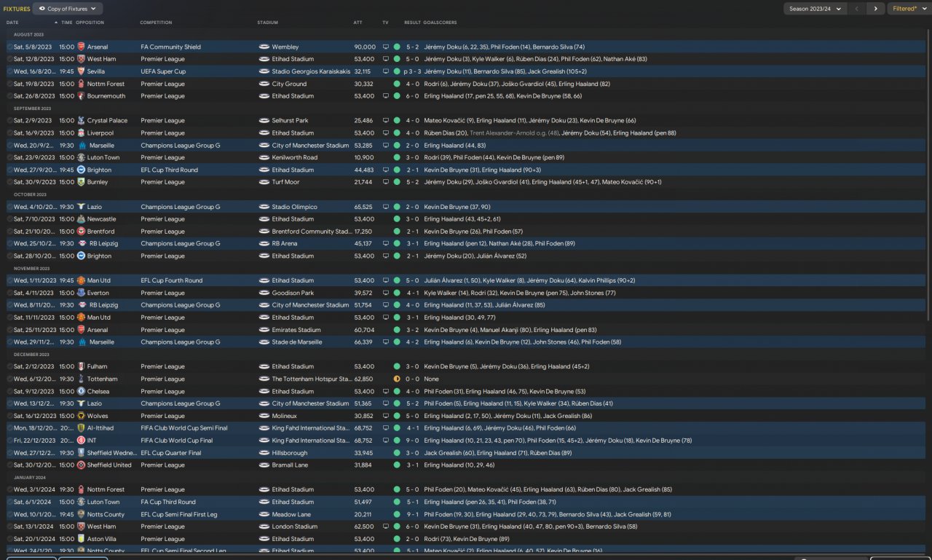
Task: Click the Wolves club badge
Action: pyautogui.click(x=81, y=416)
